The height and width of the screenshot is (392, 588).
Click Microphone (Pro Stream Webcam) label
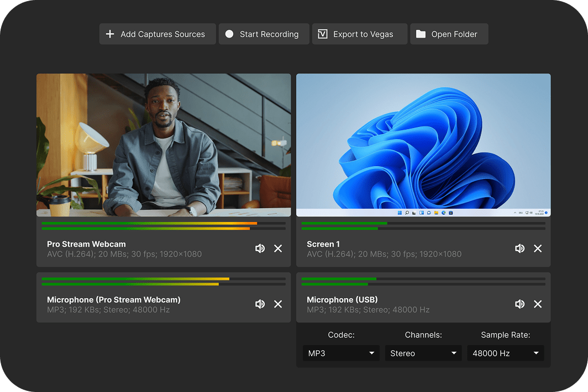click(114, 300)
